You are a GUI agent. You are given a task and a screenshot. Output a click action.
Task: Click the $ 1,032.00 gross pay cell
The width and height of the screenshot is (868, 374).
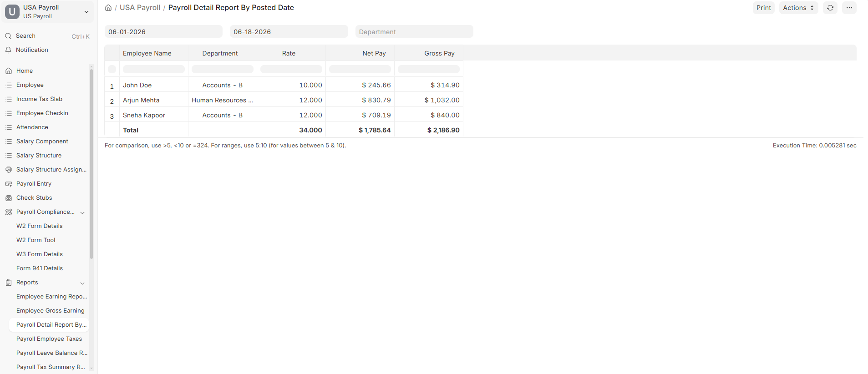pos(429,100)
